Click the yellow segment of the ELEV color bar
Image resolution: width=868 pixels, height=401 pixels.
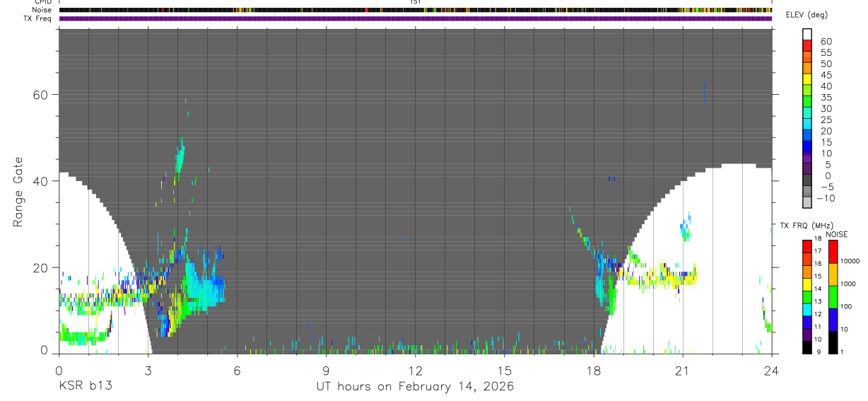click(807, 79)
